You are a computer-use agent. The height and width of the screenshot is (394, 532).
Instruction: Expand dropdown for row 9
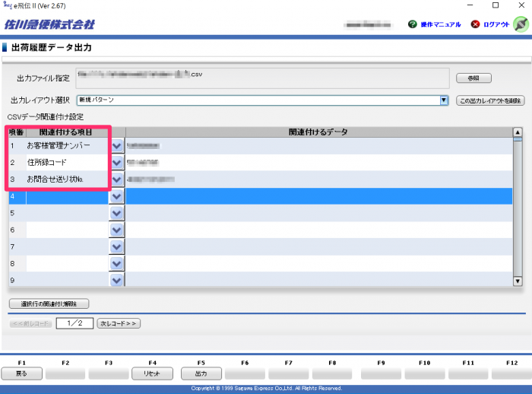point(117,280)
